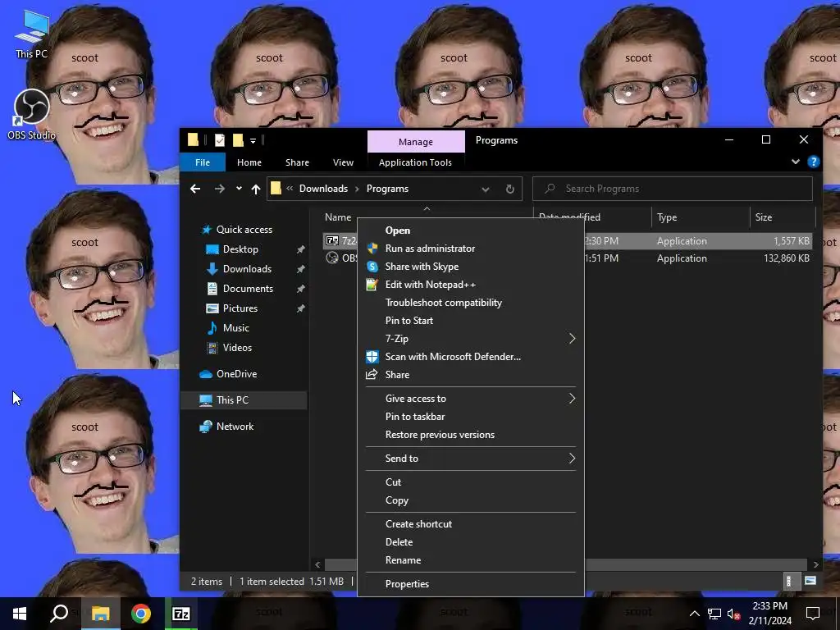Choose Share with Skype
Viewport: 840px width, 630px height.
(471, 267)
